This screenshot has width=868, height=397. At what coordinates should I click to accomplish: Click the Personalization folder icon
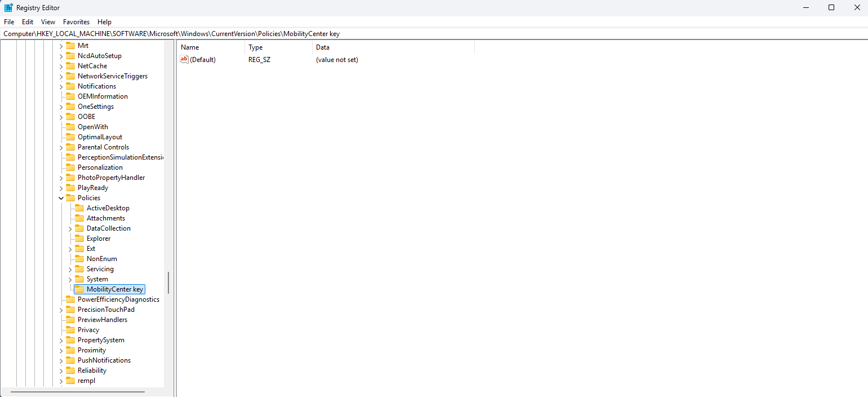pos(70,167)
